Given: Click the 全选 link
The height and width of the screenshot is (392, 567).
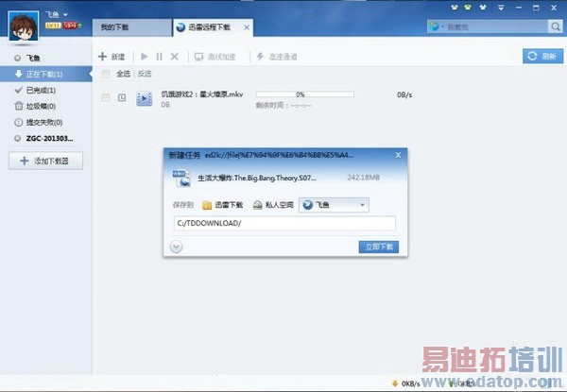Looking at the screenshot, I should point(123,74).
